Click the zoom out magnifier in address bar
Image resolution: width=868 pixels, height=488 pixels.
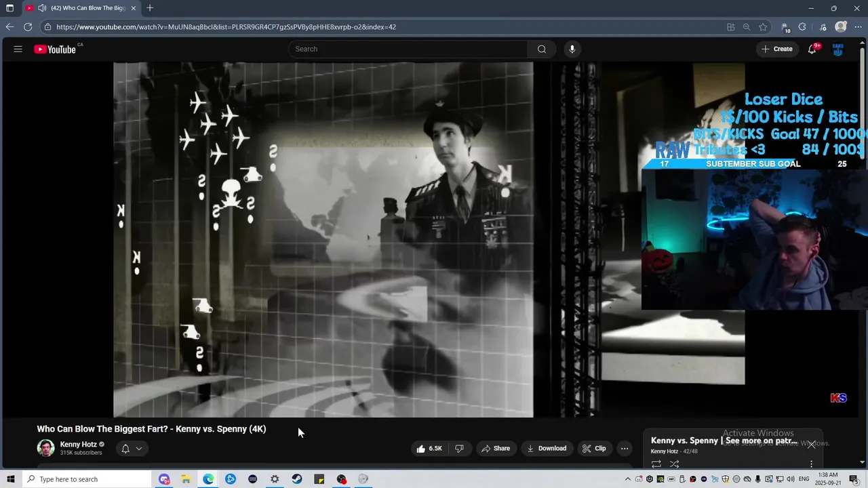[747, 27]
